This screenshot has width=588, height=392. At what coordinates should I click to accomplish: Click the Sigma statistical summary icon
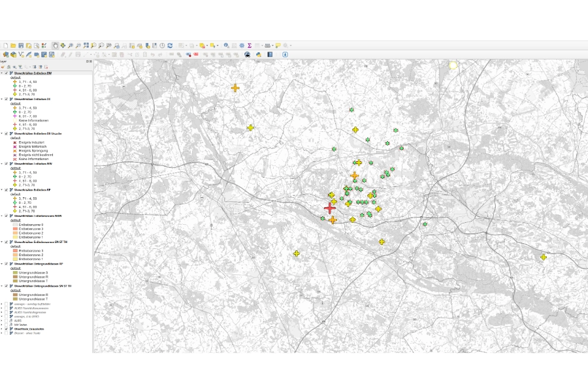coord(250,45)
